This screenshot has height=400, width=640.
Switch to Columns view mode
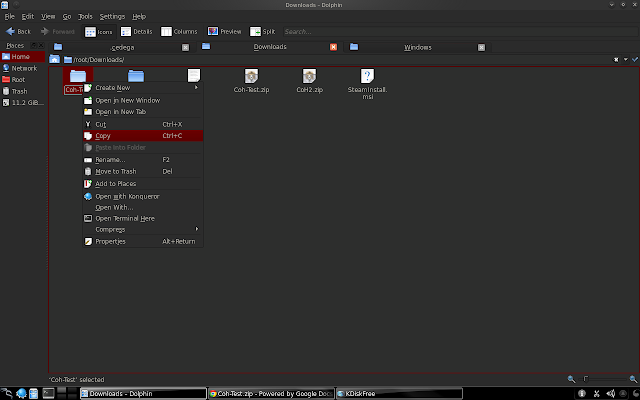coord(179,31)
